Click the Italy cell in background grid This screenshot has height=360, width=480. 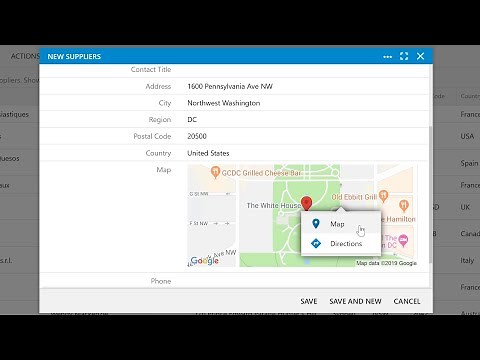coord(467,260)
